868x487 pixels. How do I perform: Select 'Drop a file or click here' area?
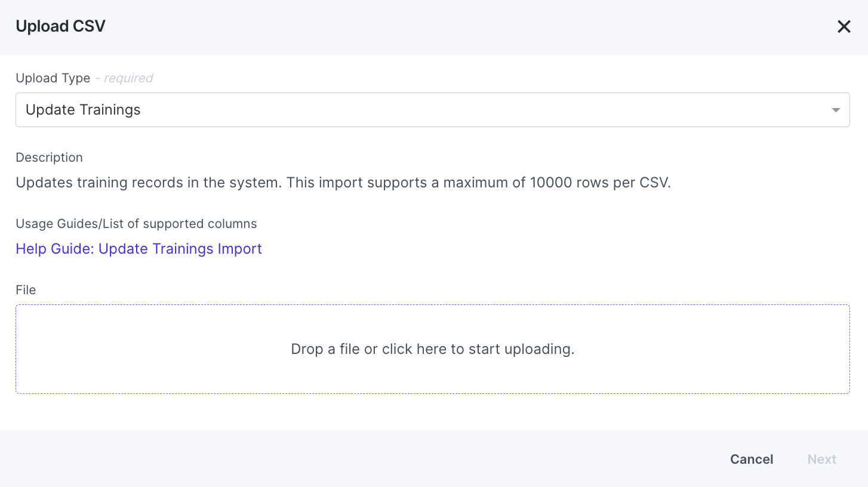[x=433, y=349]
